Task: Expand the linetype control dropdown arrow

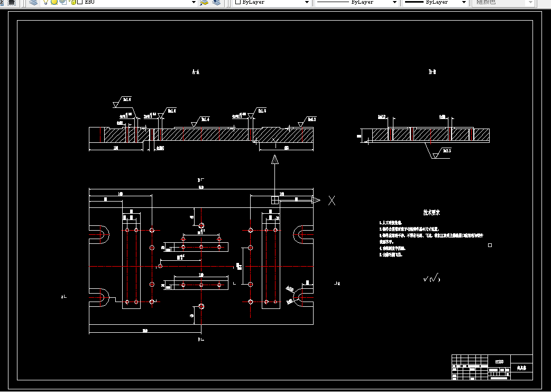Action: pyautogui.click(x=394, y=2)
